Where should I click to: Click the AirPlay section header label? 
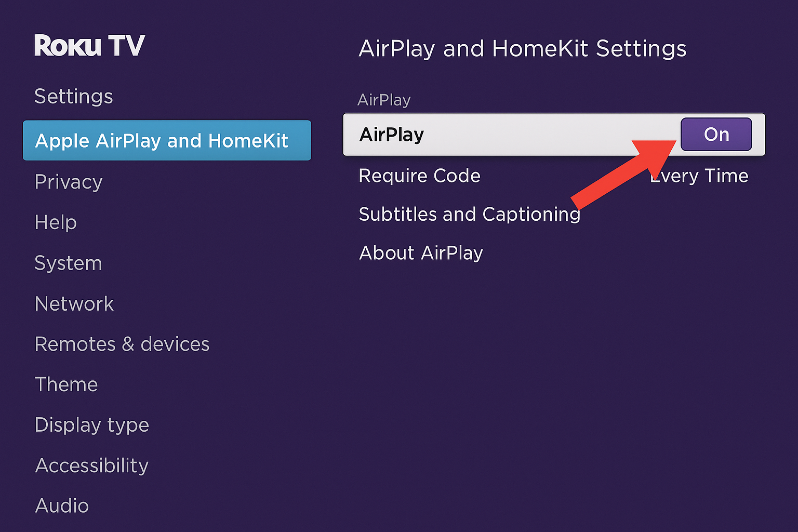click(384, 100)
